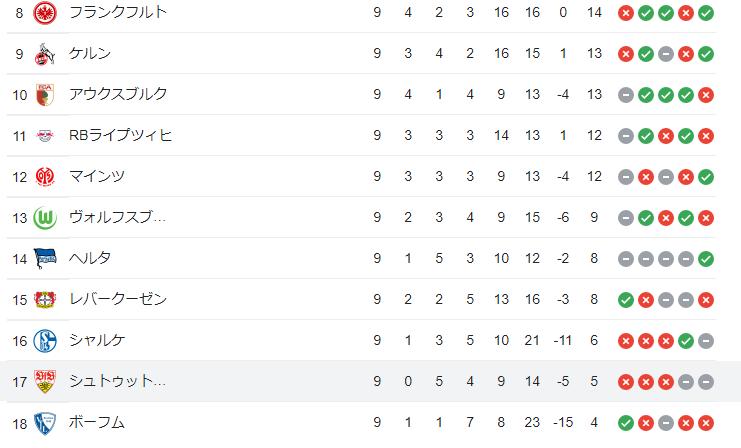Screen dimensions: 741x448
Task: Click the Augsburg club crest icon
Action: (45, 95)
